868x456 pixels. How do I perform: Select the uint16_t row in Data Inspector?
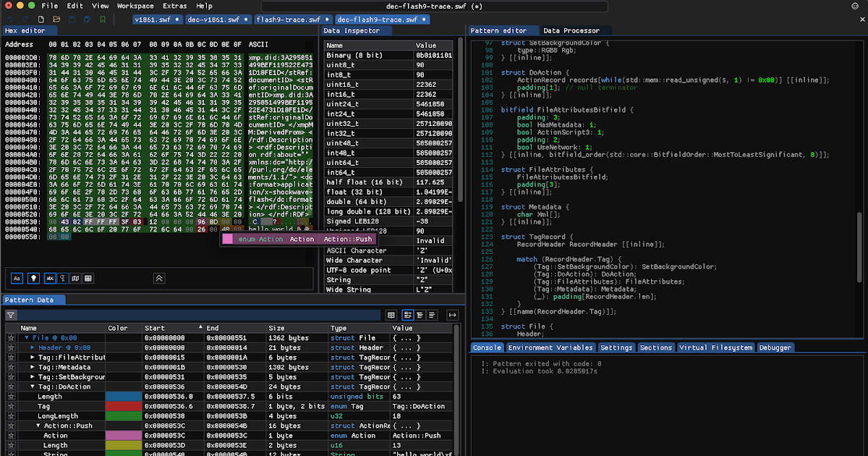(389, 84)
